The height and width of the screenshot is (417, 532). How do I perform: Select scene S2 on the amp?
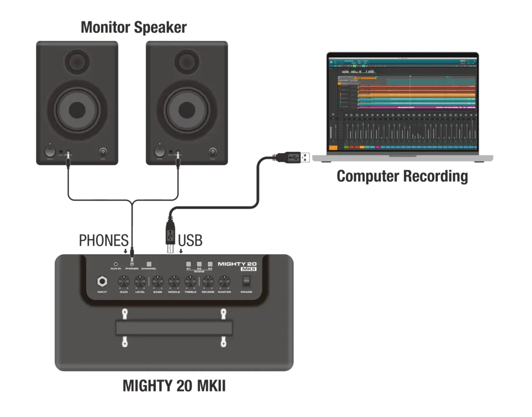coord(199,264)
